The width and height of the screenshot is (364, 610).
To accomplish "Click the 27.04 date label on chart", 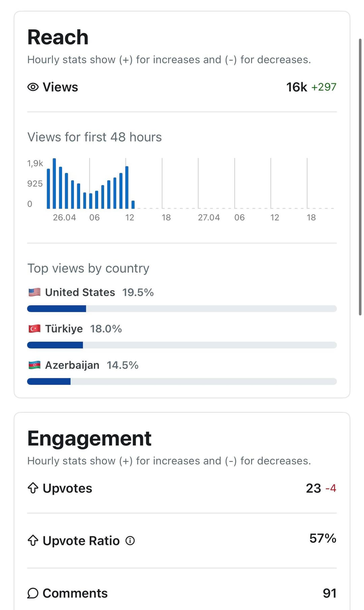I will click(209, 218).
